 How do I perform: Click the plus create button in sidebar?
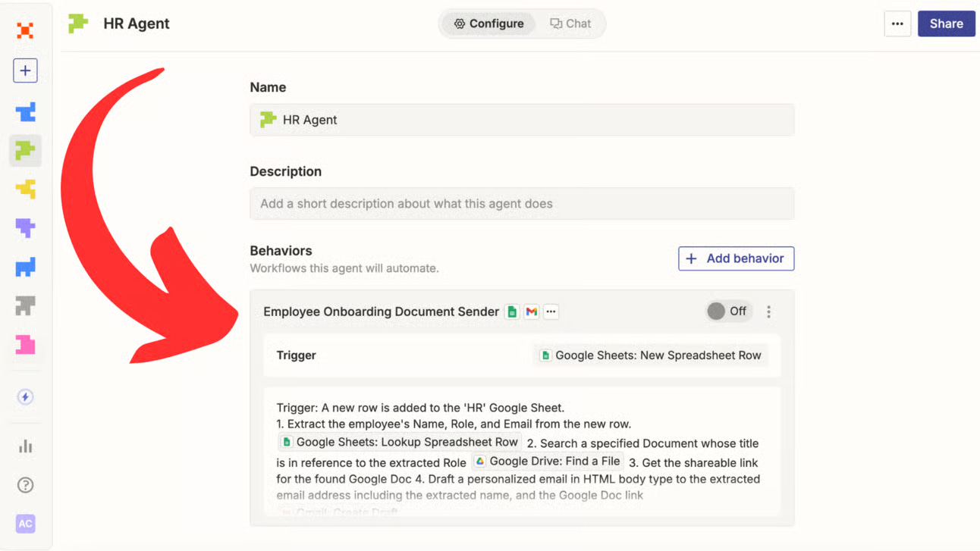coord(25,70)
